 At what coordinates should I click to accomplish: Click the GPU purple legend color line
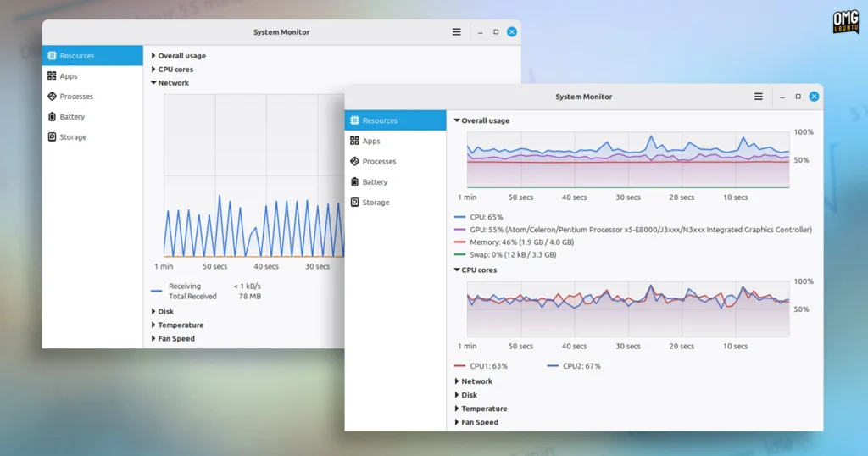[x=459, y=229]
